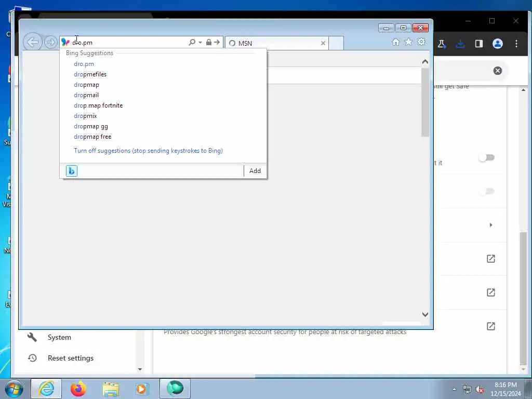Toggle the dimmed second switch in Chrome settings
Viewport: 532px width, 399px height.
pos(486,192)
